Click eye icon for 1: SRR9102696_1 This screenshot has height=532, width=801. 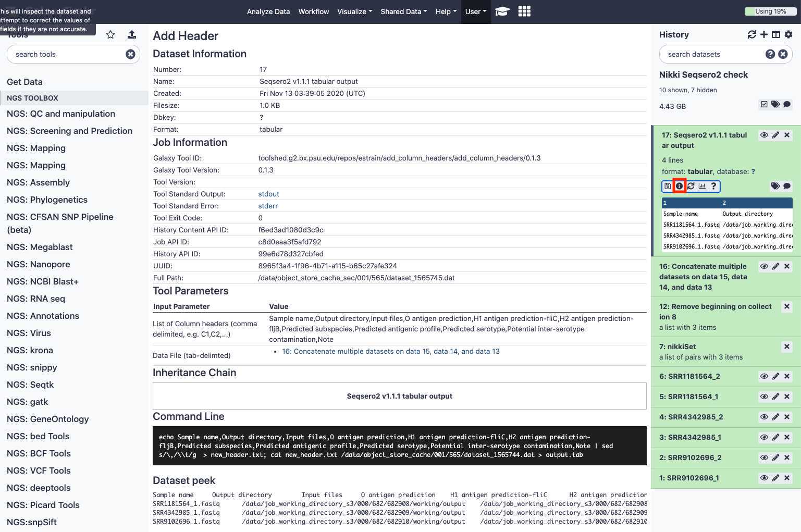[x=764, y=478]
